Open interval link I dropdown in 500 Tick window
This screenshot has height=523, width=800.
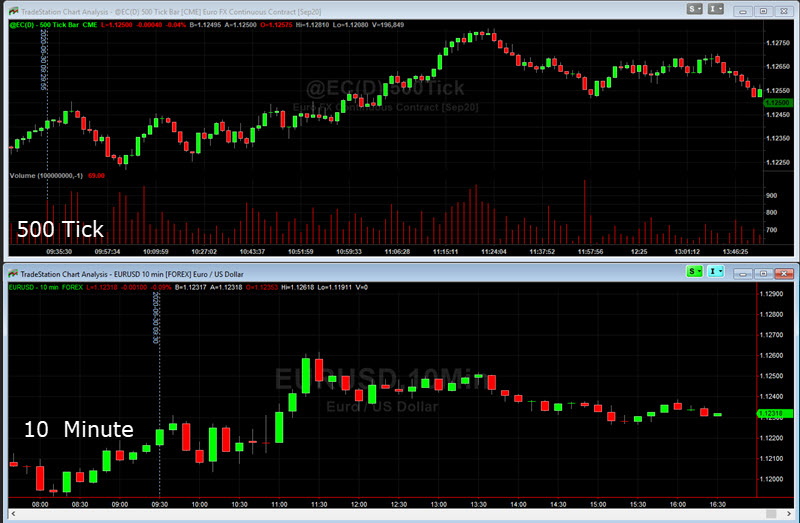click(716, 9)
